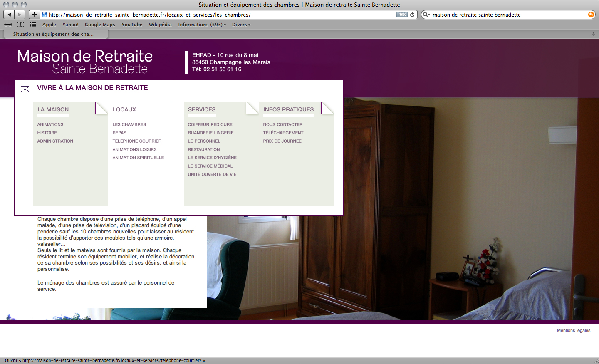
Task: Open the Téléphone Courrier menu item
Action: point(137,141)
